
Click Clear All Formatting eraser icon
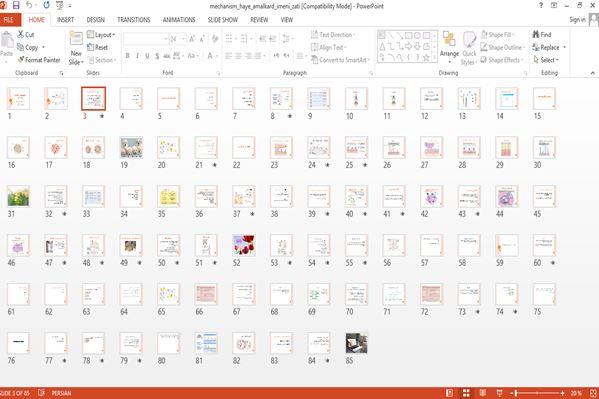pyautogui.click(x=215, y=39)
